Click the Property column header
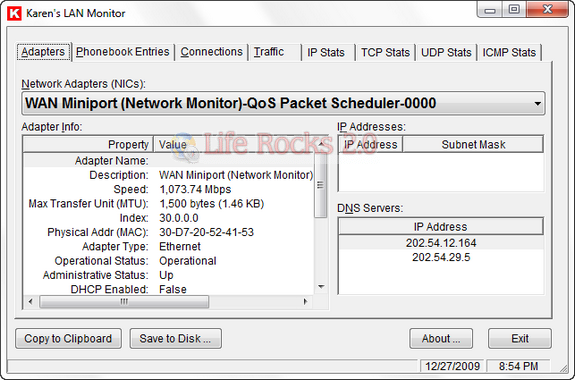Screen dimensions: 575x380 pos(88,145)
